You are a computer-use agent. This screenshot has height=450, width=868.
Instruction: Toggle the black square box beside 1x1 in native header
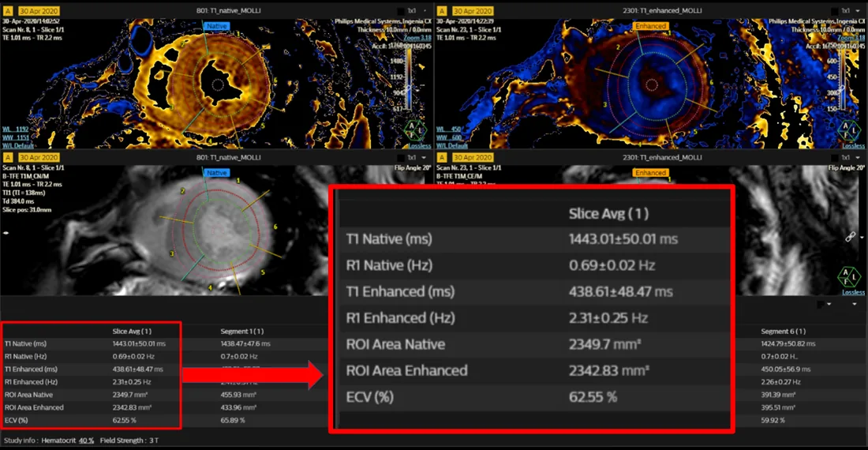(401, 11)
